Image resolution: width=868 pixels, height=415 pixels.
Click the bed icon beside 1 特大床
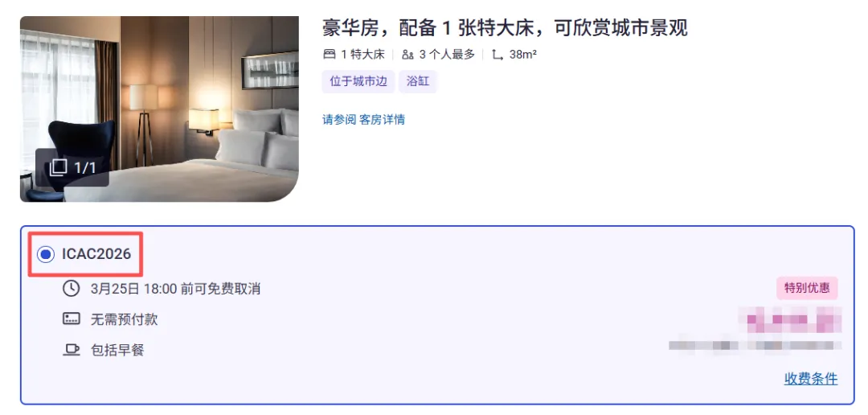coord(330,55)
